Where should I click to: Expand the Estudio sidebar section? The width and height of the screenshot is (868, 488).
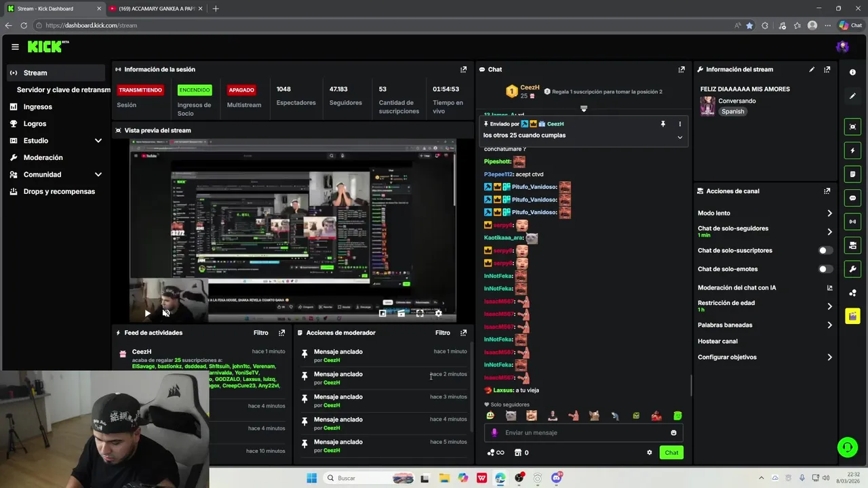pos(98,141)
